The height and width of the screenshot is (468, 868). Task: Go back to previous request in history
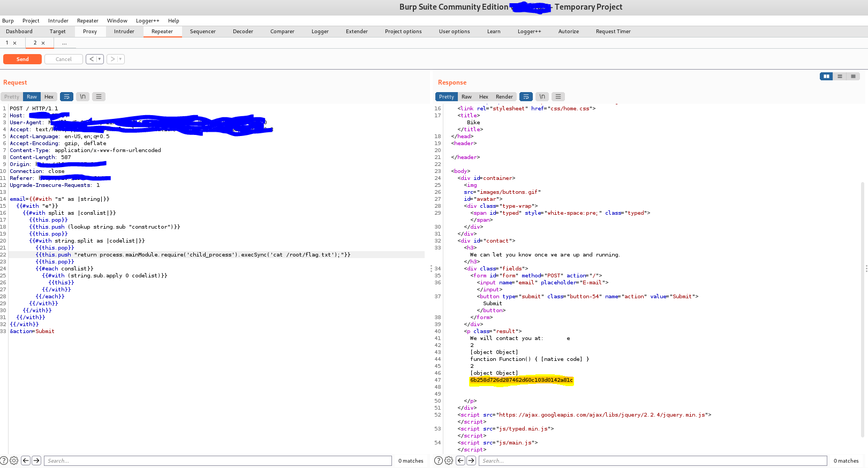tap(91, 59)
